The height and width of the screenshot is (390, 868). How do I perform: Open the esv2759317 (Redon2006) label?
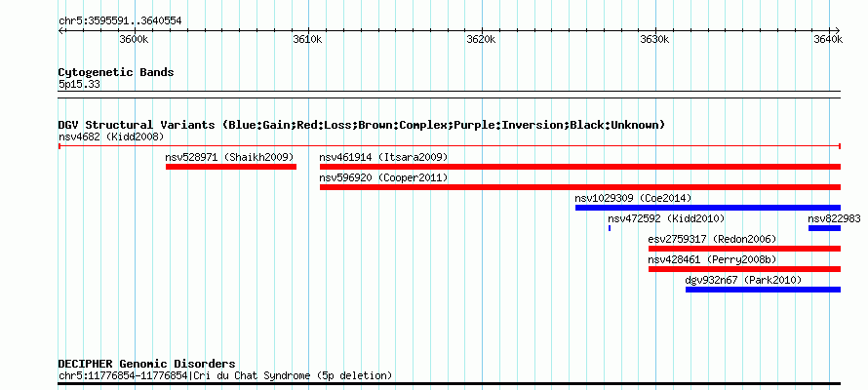(x=713, y=239)
